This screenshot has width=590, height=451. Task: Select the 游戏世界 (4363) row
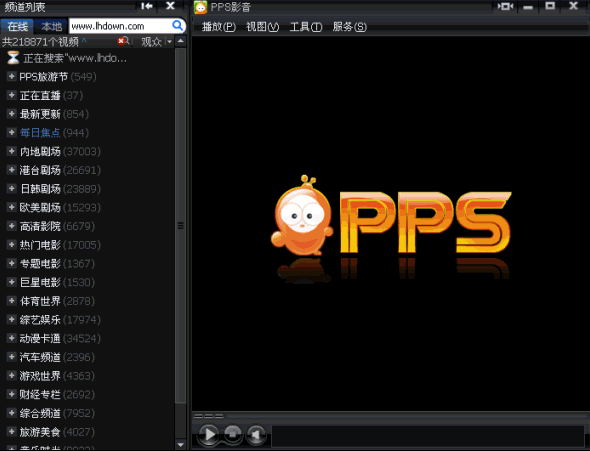pyautogui.click(x=88, y=376)
